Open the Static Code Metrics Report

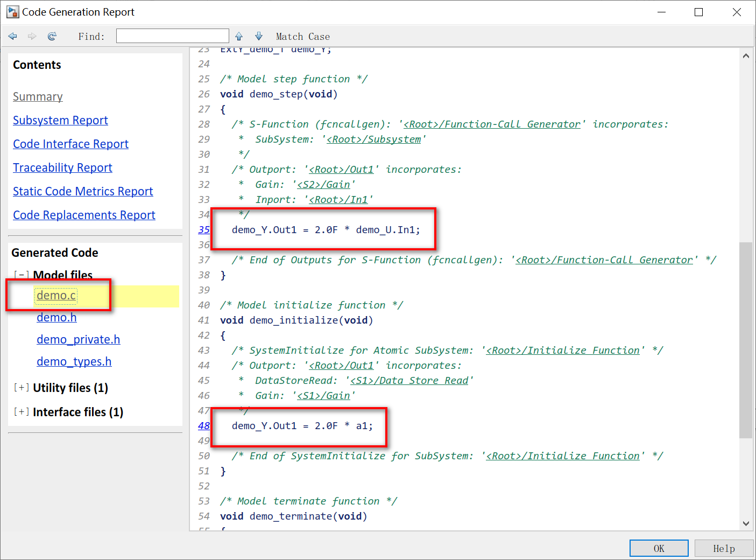pyautogui.click(x=83, y=192)
